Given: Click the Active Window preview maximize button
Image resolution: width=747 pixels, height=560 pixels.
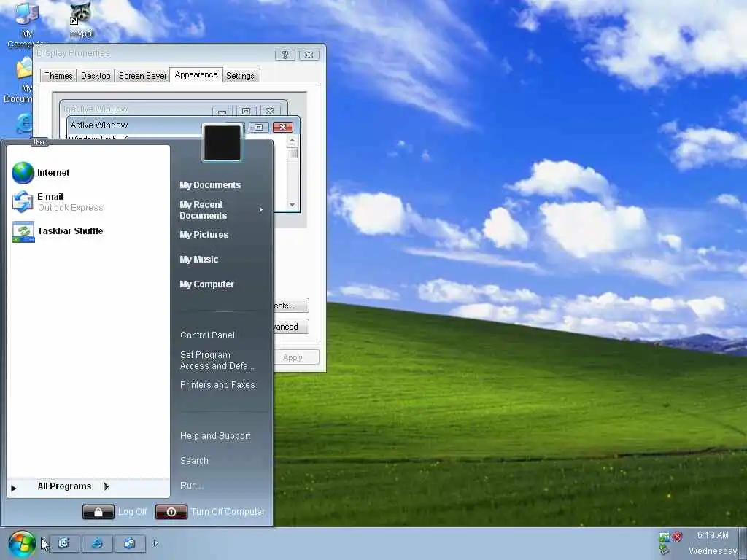Looking at the screenshot, I should tap(259, 127).
